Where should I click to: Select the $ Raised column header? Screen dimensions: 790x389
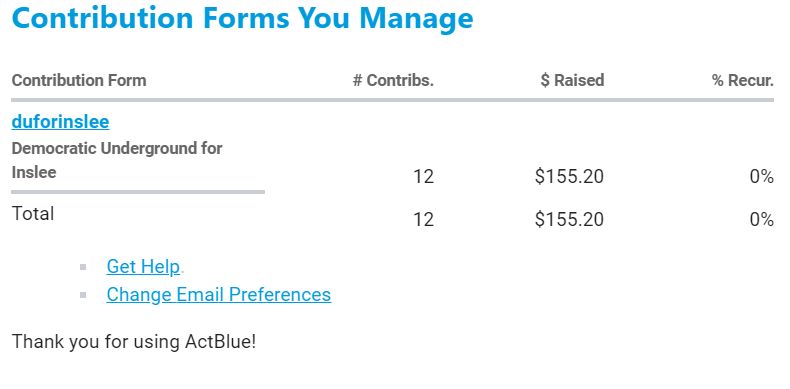click(x=572, y=80)
